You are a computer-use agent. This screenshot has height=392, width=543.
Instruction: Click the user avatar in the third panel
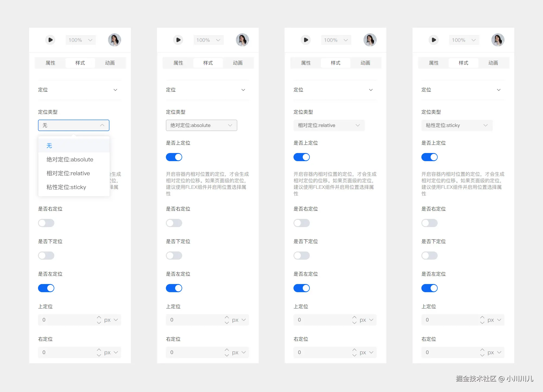click(x=370, y=40)
